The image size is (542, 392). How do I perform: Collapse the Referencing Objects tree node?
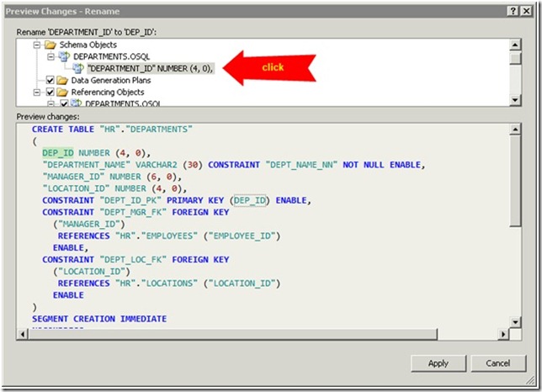(37, 92)
